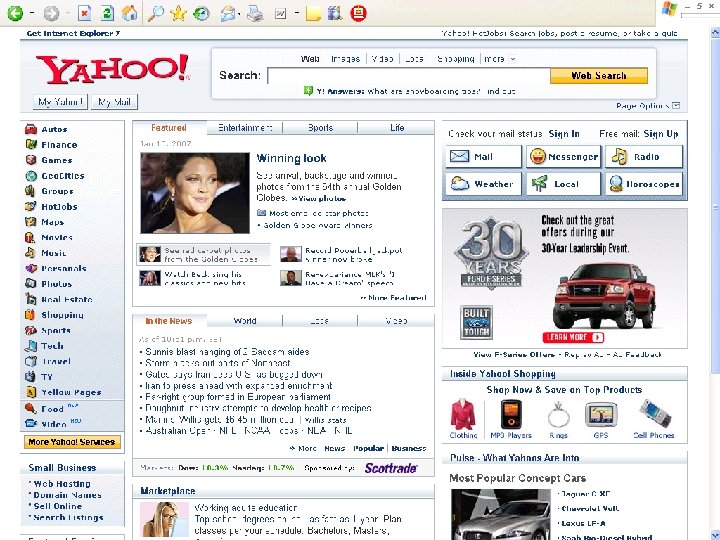Viewport: 720px width, 540px height.
Task: Click the Chevrolet Volt concept car link
Action: coord(590,508)
